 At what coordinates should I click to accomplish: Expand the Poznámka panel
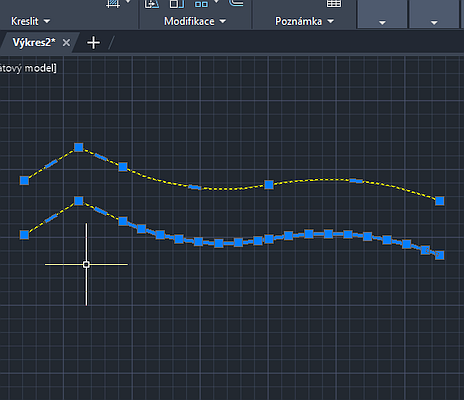(x=304, y=21)
